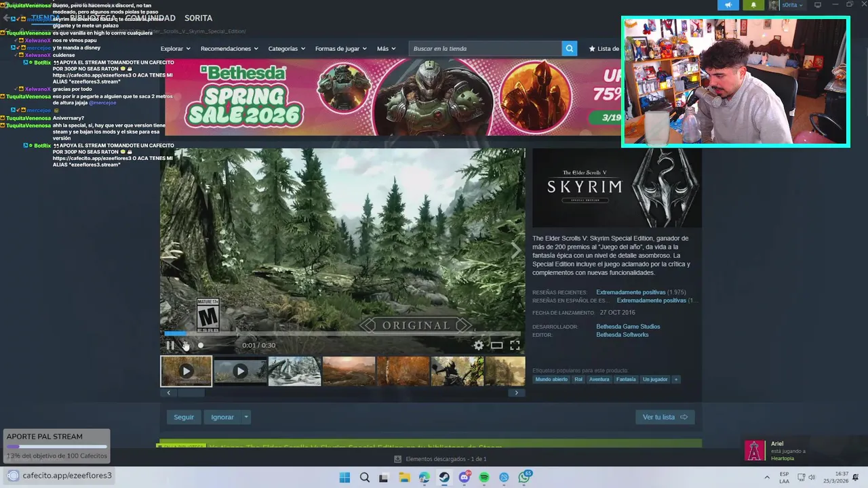Show hidden system tray icons
This screenshot has width=868, height=488.
(767, 477)
